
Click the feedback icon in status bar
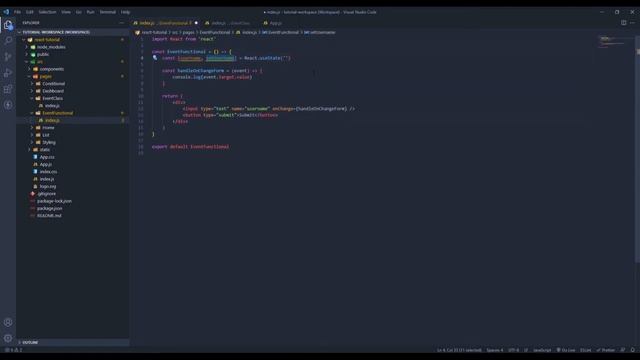(x=623, y=350)
